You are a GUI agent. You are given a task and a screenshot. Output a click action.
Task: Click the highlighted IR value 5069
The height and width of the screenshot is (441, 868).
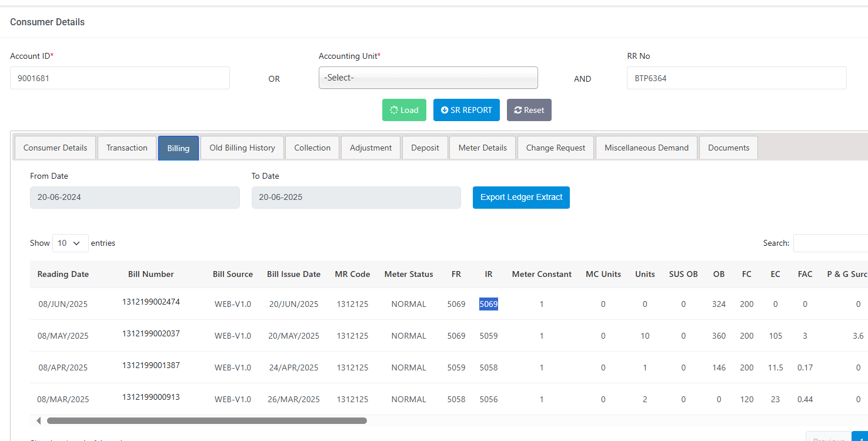click(489, 304)
